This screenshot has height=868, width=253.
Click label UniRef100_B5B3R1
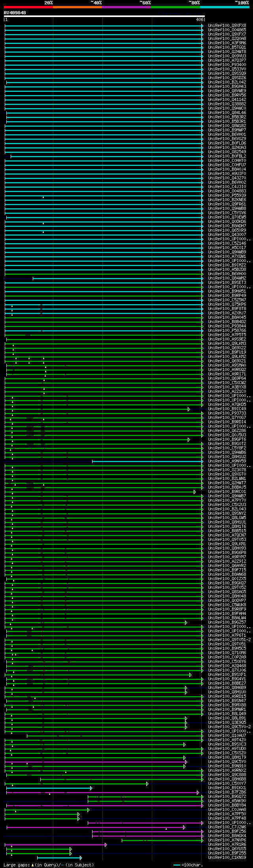pos(227,121)
